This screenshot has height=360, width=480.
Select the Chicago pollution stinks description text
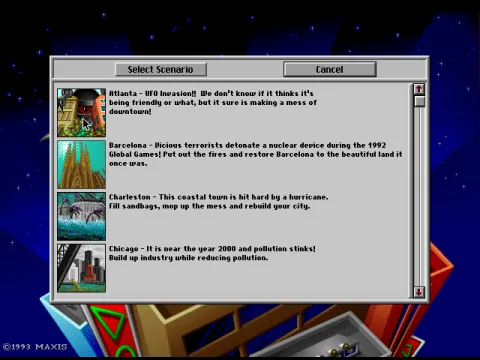212,253
